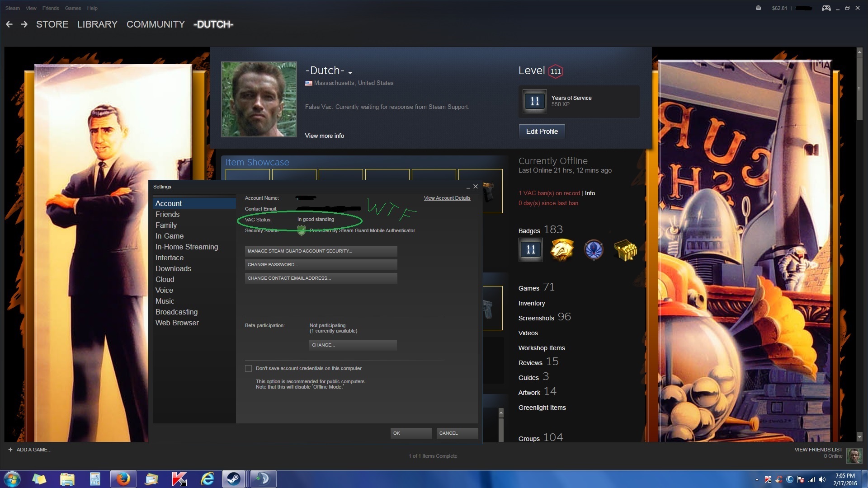The height and width of the screenshot is (488, 868).
Task: Open the Friends menu in menu bar
Action: point(51,8)
